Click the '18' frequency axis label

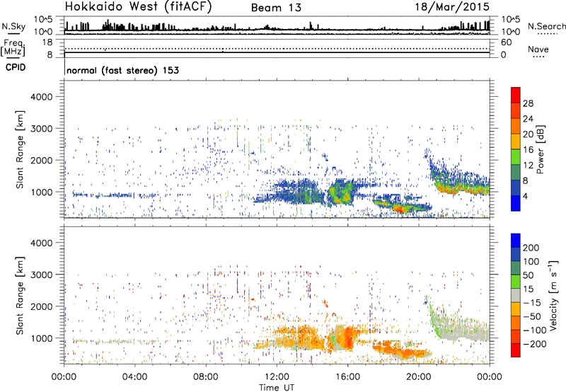point(47,42)
